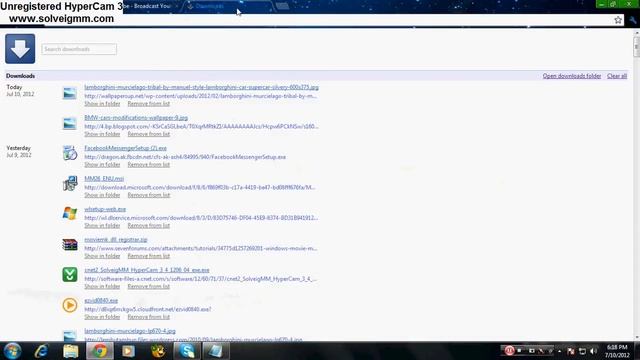Screen dimensions: 640x360
Task: Show hidden tray icons arrow
Action: [x=559, y=351]
